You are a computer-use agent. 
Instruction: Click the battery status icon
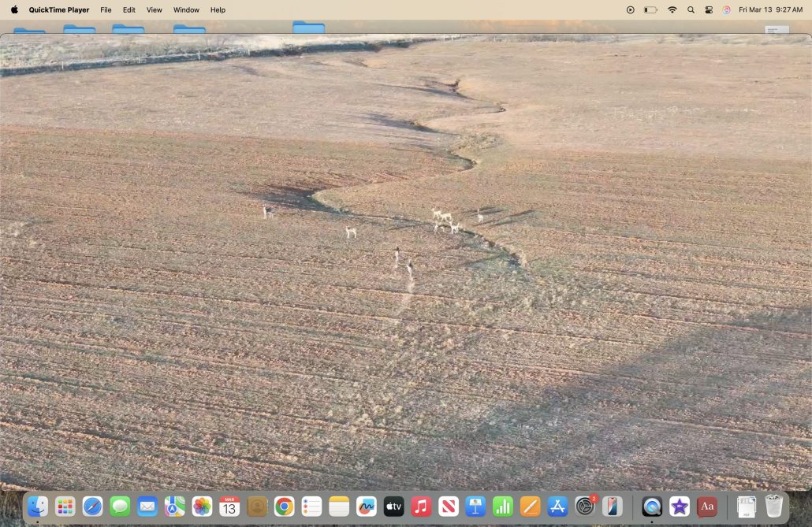[650, 10]
